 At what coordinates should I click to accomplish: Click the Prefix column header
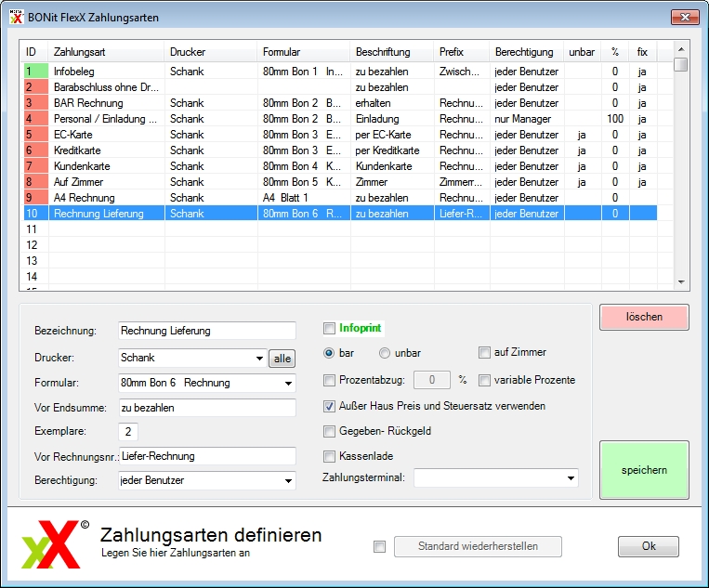(462, 52)
